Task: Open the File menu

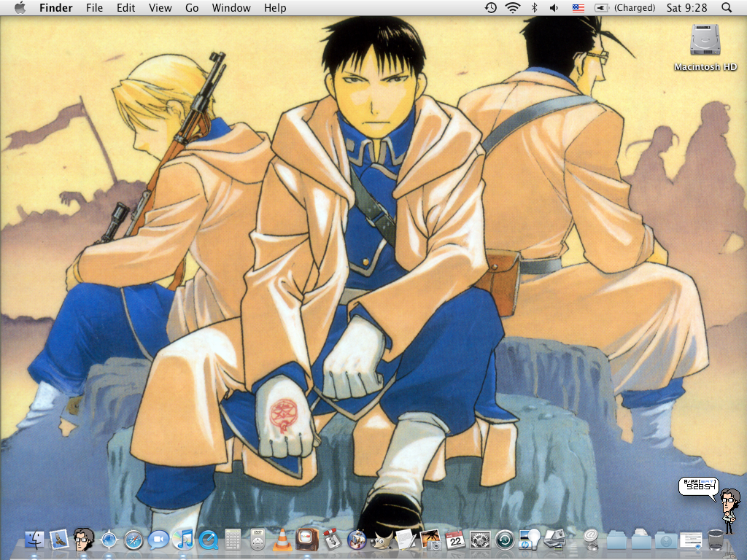Action: click(x=94, y=7)
